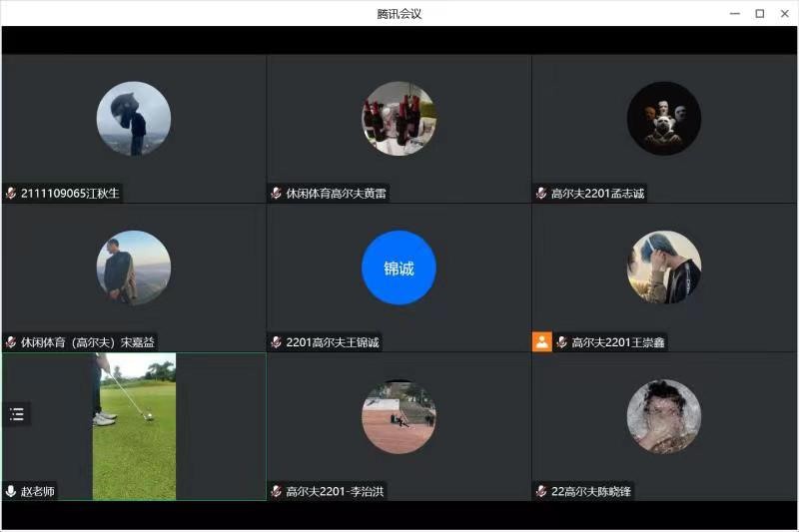This screenshot has width=799, height=532.
Task: Click the muted mic icon beside 高尔夫2201孟志诚
Action: pyautogui.click(x=541, y=194)
